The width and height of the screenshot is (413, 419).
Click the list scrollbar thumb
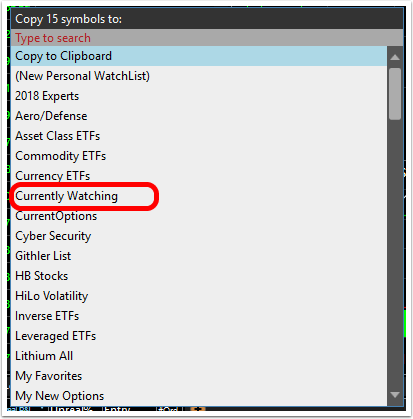click(x=395, y=94)
